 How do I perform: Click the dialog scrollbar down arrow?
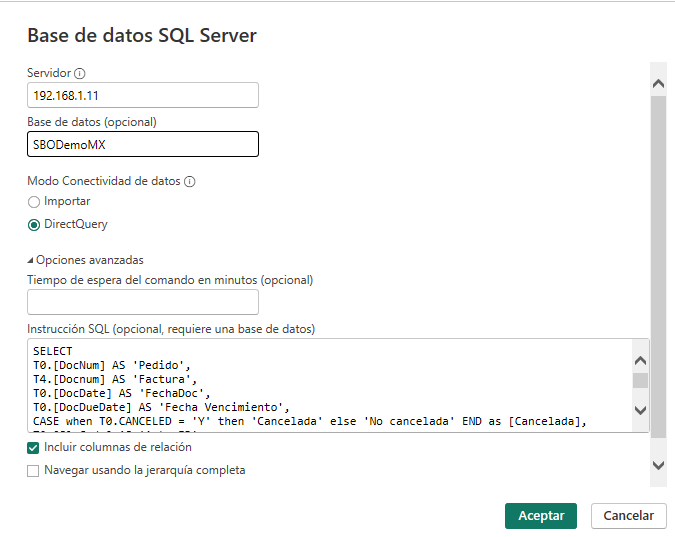pos(658,465)
